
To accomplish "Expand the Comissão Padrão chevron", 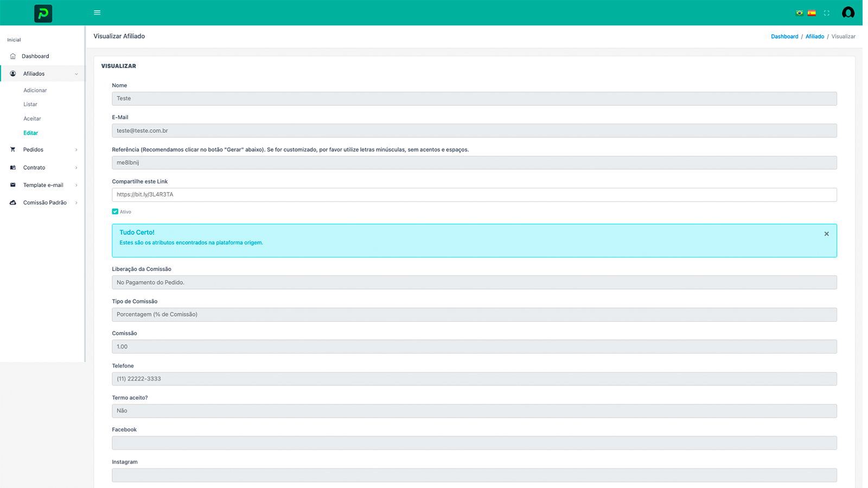I will click(x=76, y=203).
